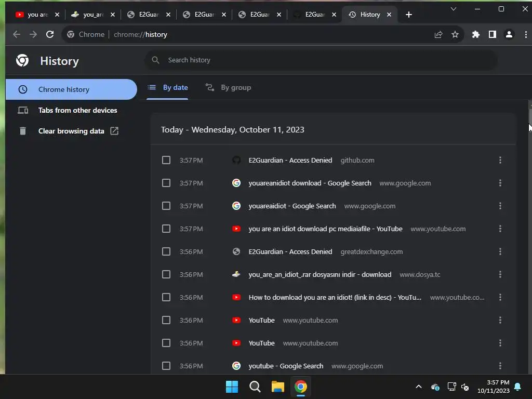Close the first YouTube 'you are' tab

(57, 15)
